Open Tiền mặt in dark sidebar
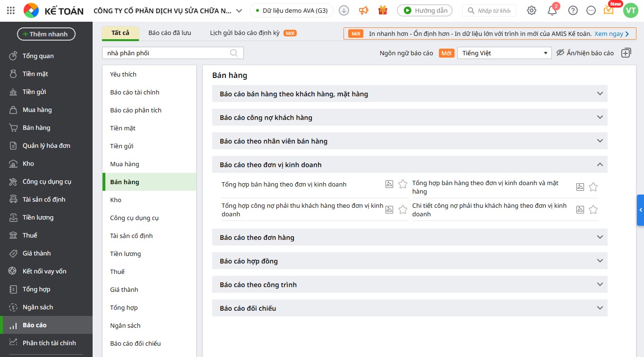Viewport: 644px width, 357px height. pos(46,74)
